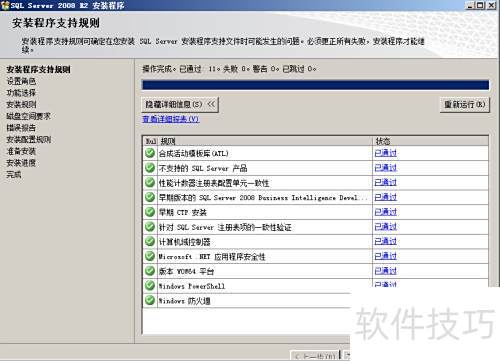Click the green check icon beside 版本 WOW64 平台
Screen dimensions: 500x361
[x=150, y=271]
